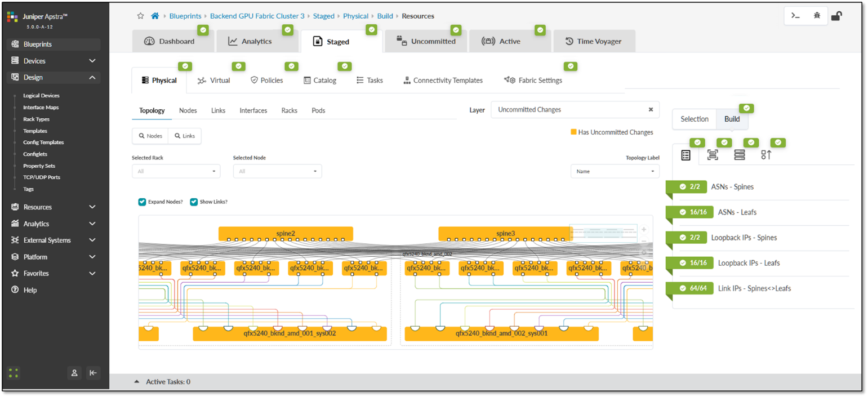Switch to the Selection toggle button
868x397 pixels.
pos(694,119)
